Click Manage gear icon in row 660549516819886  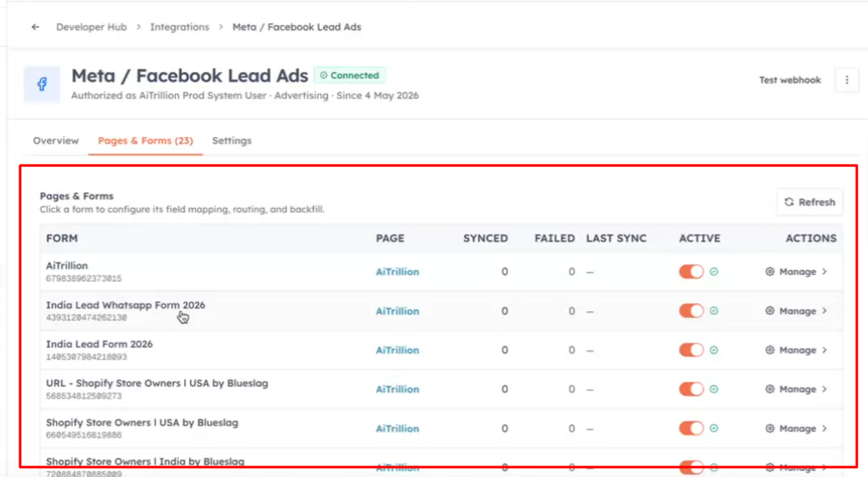point(770,429)
